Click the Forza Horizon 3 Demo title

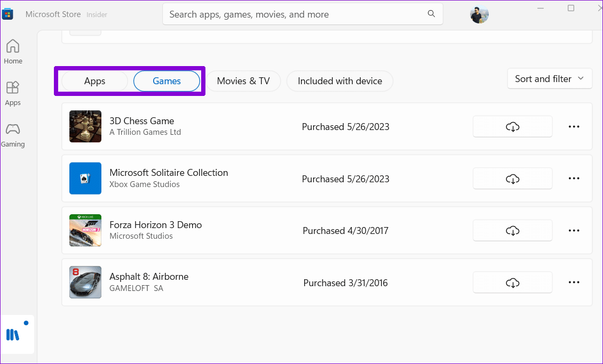156,225
